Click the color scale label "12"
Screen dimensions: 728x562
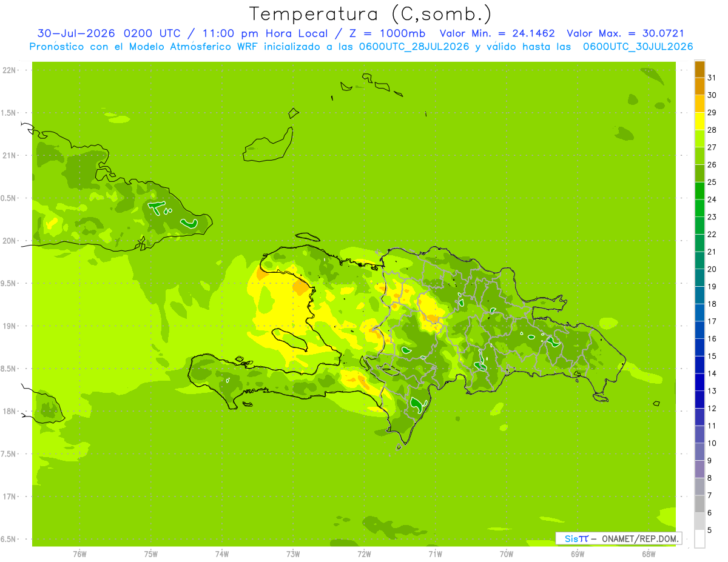pos(712,408)
